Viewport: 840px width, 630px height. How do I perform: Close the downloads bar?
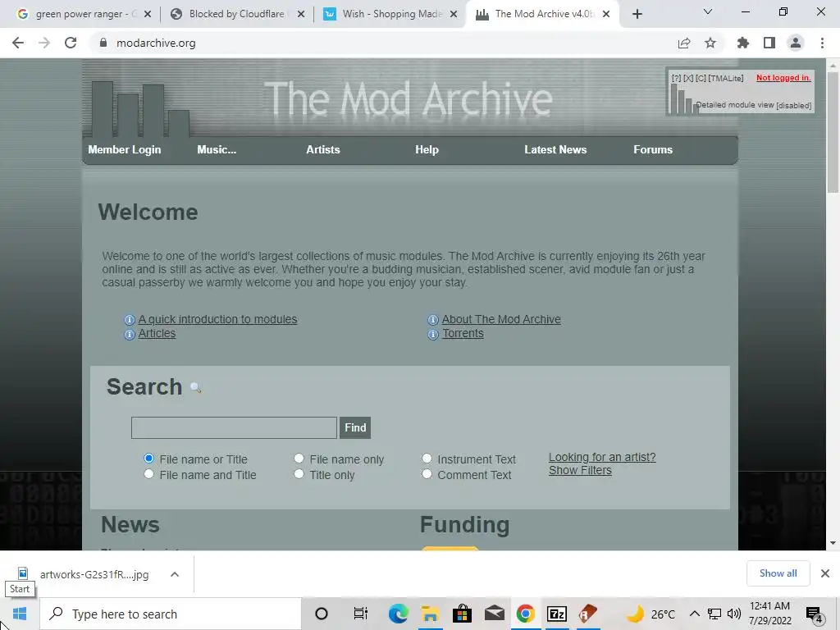pyautogui.click(x=825, y=573)
